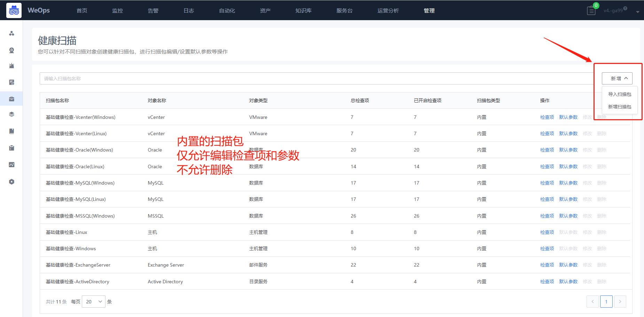Click the 扫描包名称 column header

click(57, 100)
